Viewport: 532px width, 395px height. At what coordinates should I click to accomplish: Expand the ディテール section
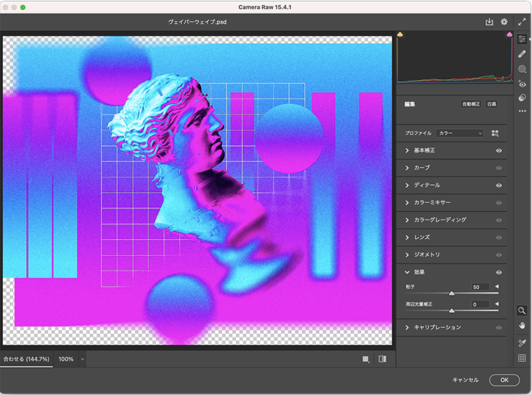point(407,185)
